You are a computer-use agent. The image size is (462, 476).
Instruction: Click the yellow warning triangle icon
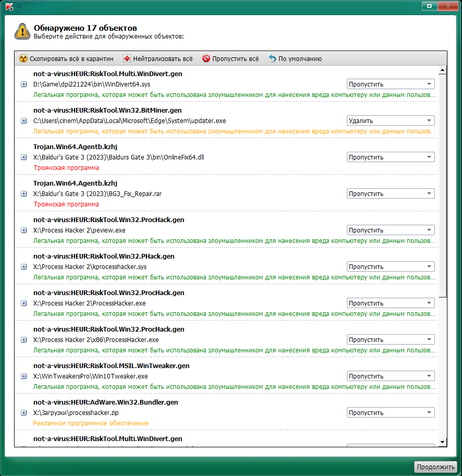point(22,32)
